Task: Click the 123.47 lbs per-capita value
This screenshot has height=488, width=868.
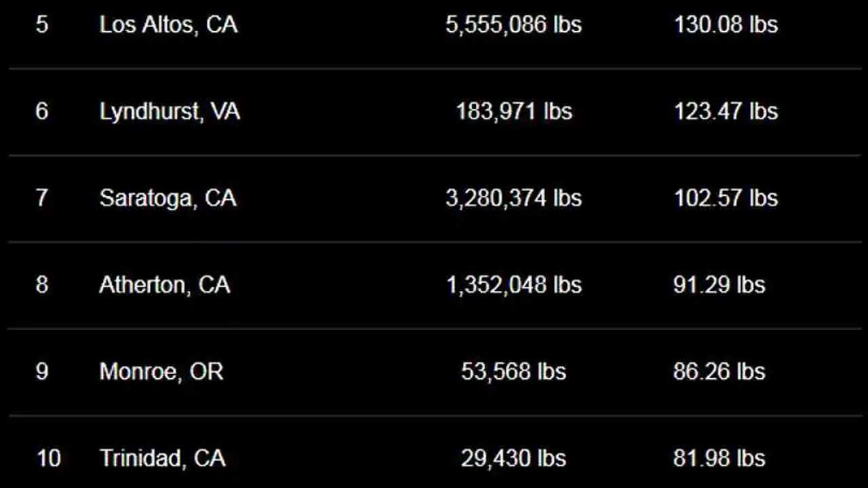Action: click(726, 112)
